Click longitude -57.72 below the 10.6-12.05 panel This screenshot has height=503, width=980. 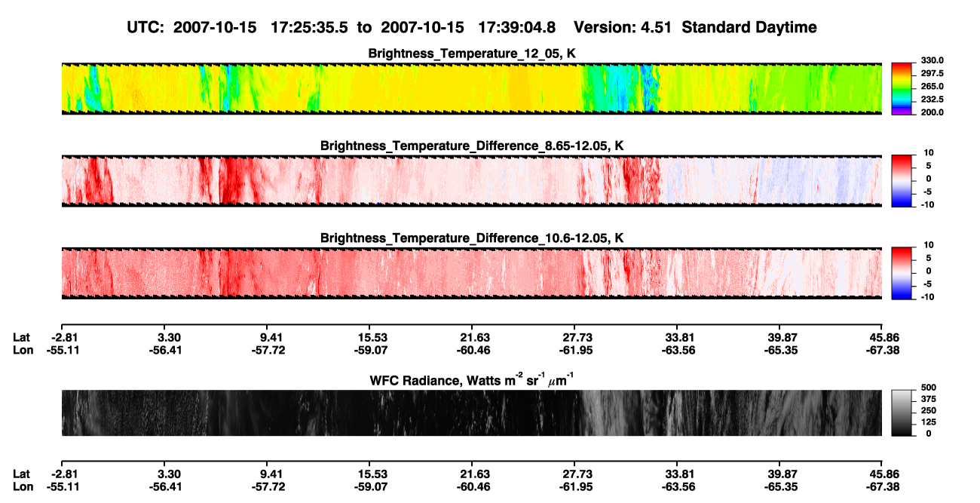tap(269, 351)
